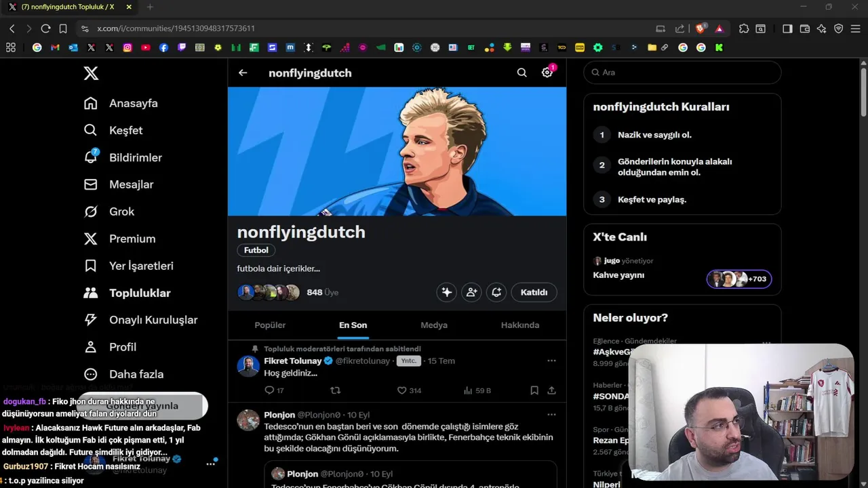Viewport: 868px width, 488px height.
Task: Open the green Kick bookmark
Action: (719, 47)
